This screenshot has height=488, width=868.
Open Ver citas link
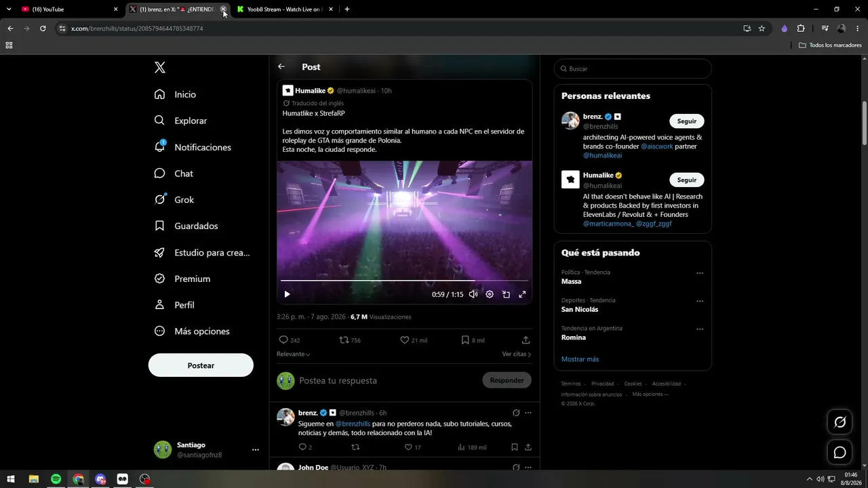[517, 354]
